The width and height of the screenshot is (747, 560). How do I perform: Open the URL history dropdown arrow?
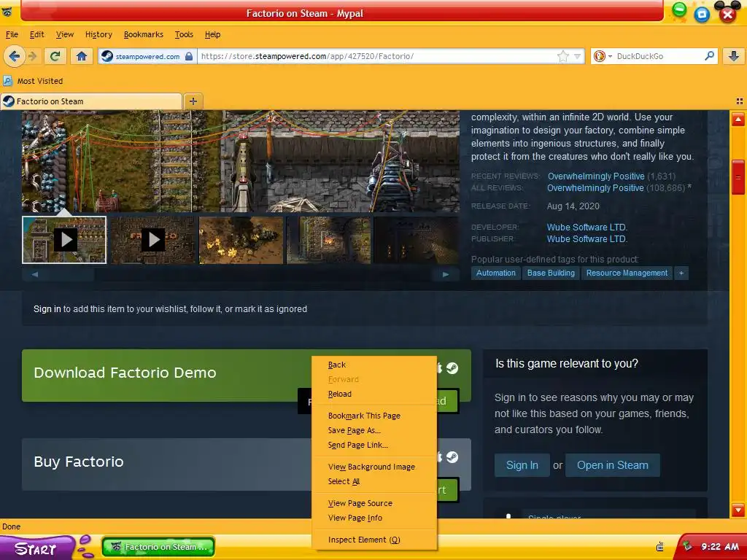coord(578,56)
